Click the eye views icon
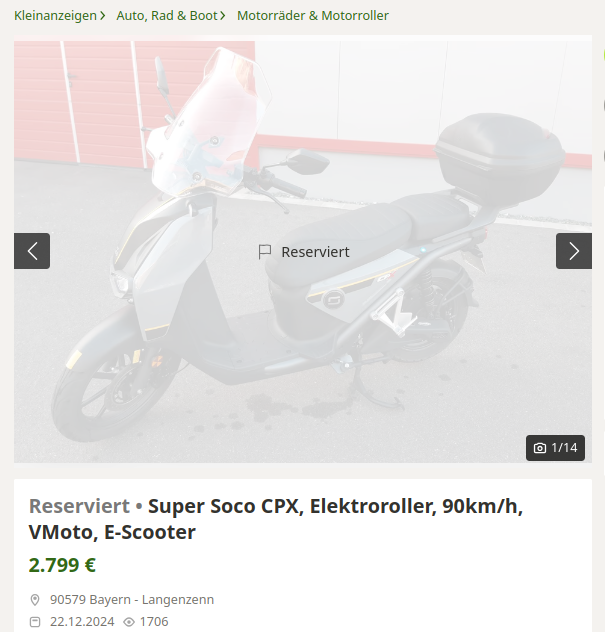This screenshot has height=632, width=605. point(129,622)
